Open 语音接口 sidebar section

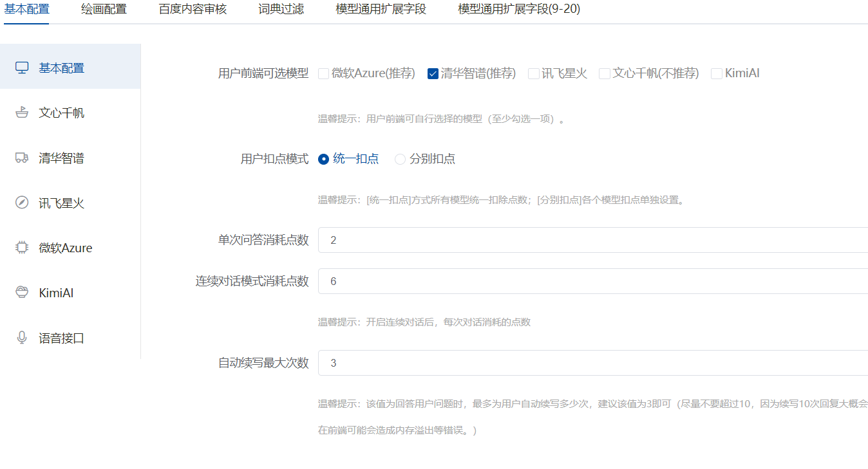coord(70,338)
